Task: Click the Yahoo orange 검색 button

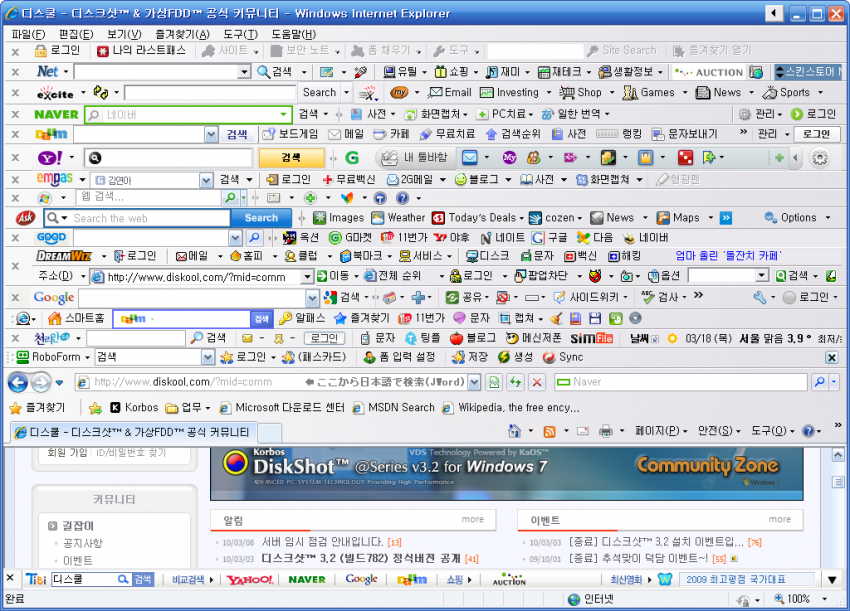Action: [x=291, y=158]
